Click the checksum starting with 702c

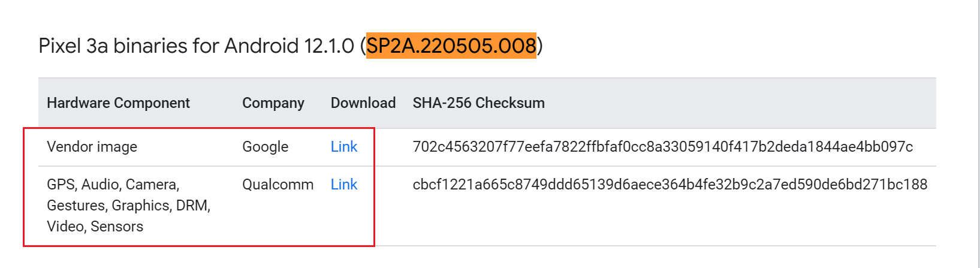662,147
